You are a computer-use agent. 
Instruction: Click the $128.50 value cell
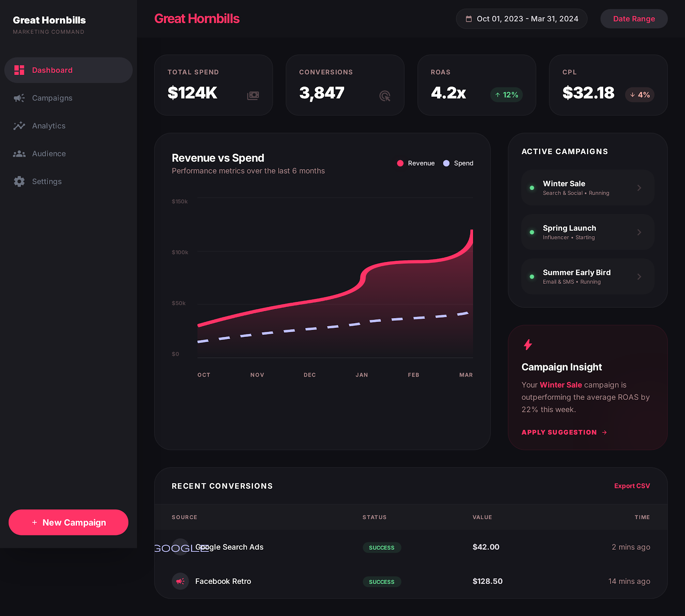tap(488, 581)
